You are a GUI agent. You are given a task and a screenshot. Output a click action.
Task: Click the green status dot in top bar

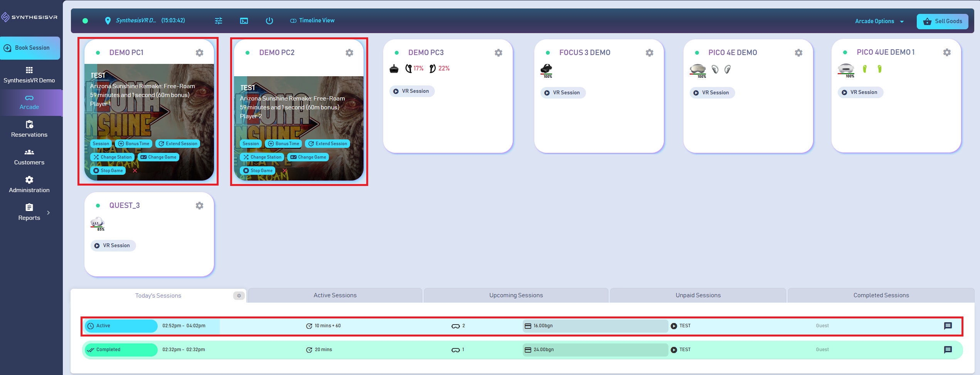[x=85, y=21]
